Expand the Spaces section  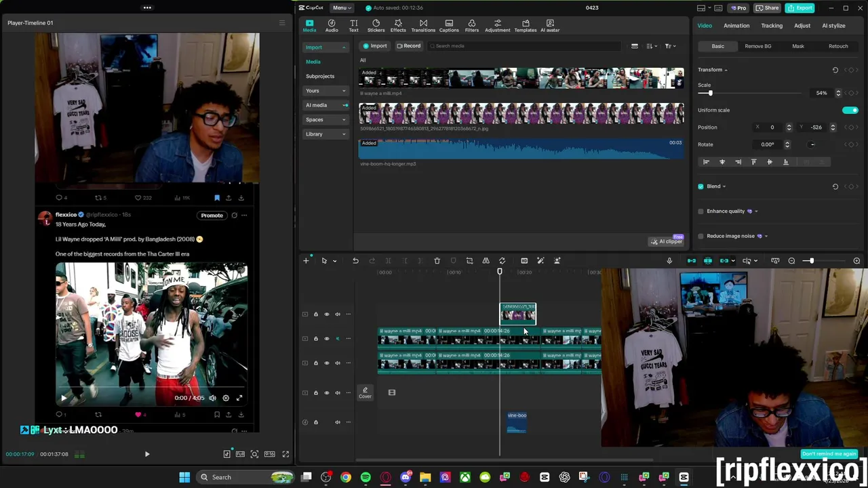click(344, 120)
